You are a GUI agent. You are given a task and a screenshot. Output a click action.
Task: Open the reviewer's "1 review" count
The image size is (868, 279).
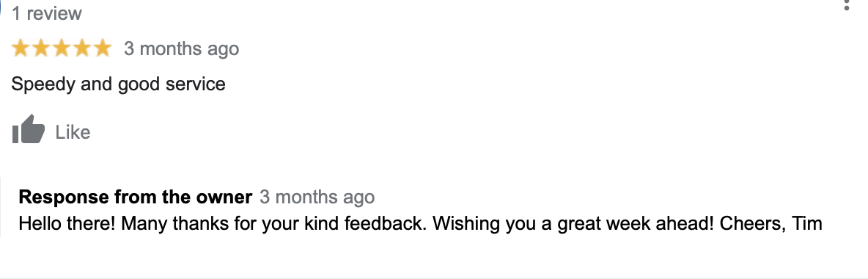(x=46, y=12)
